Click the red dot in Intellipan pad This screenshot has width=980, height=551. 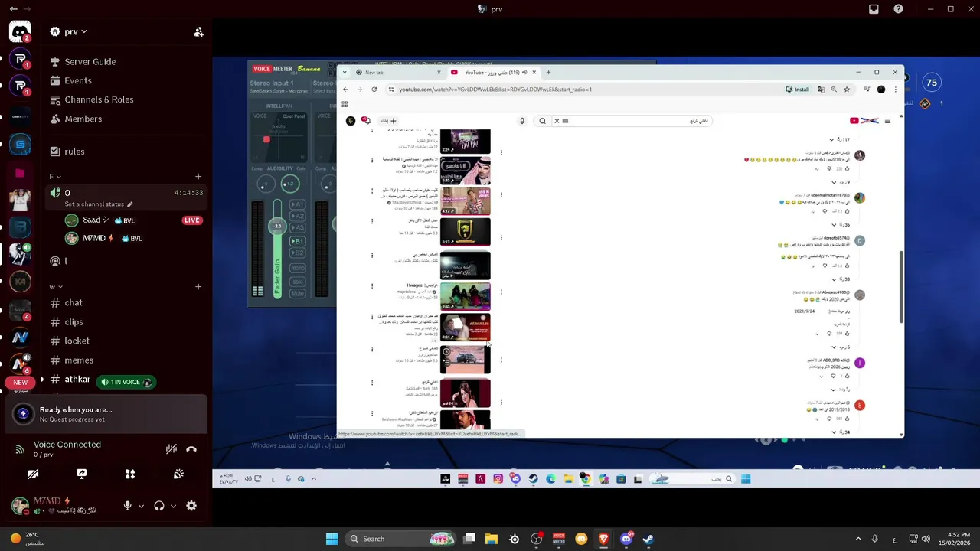pyautogui.click(x=266, y=139)
